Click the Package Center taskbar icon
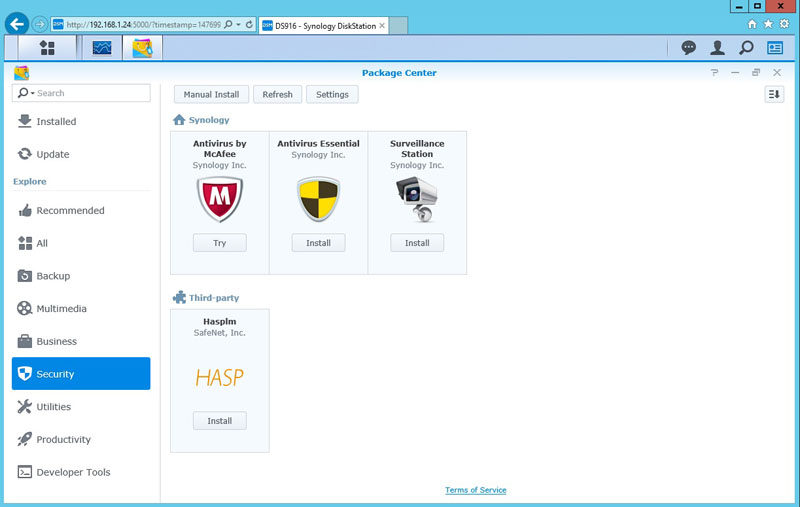800x507 pixels. click(142, 48)
